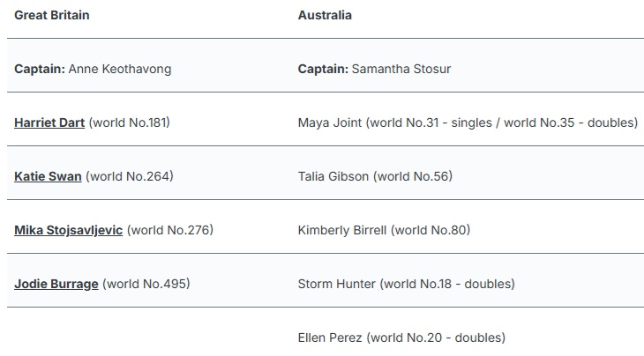This screenshot has width=644, height=356.
Task: Open the Harriet Dart player link
Action: point(49,122)
